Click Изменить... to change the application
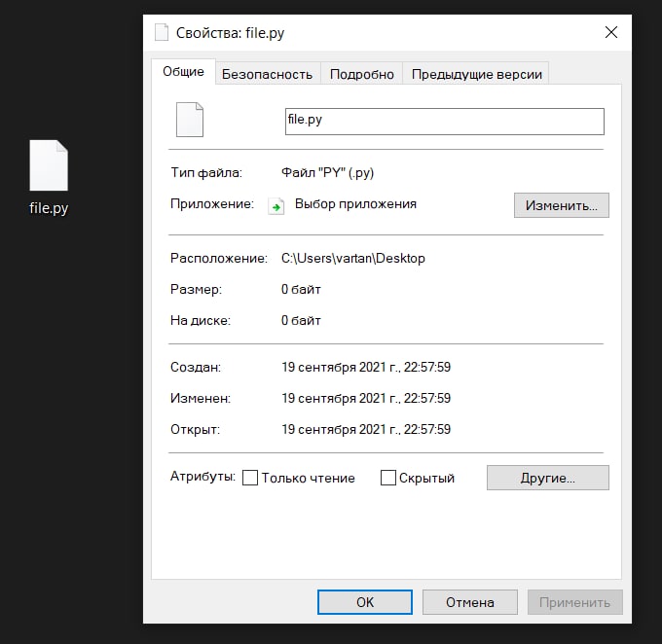662x644 pixels. pos(561,205)
